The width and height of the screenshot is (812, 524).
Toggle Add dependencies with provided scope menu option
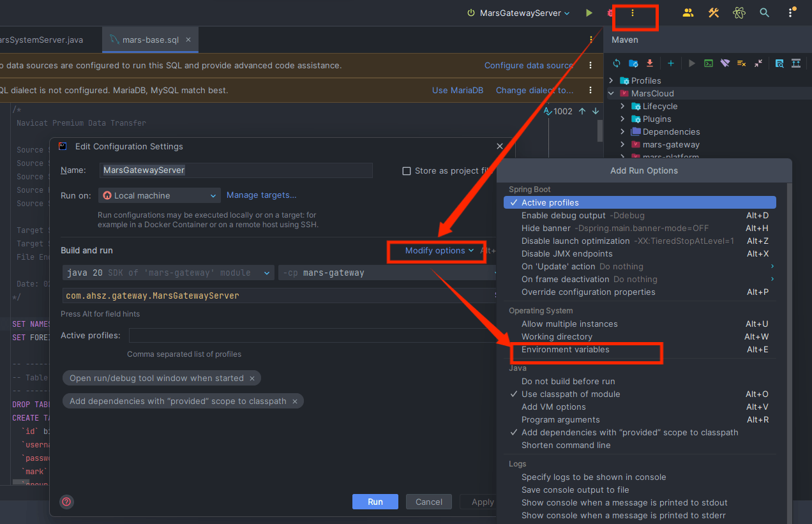pyautogui.click(x=640, y=432)
